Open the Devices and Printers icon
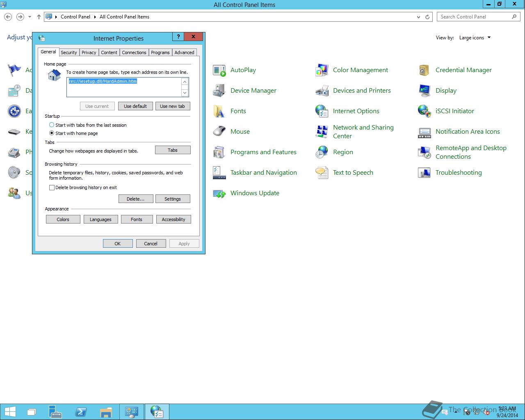525x420 pixels. 322,91
